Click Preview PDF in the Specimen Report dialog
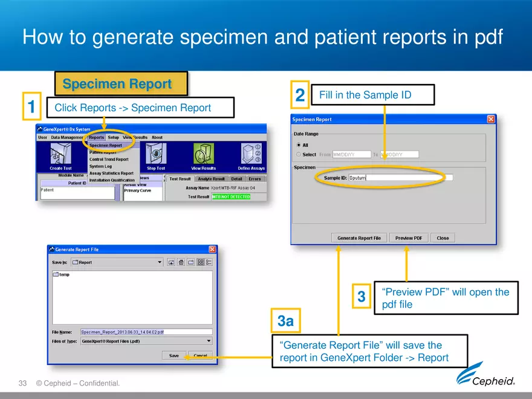 point(409,238)
